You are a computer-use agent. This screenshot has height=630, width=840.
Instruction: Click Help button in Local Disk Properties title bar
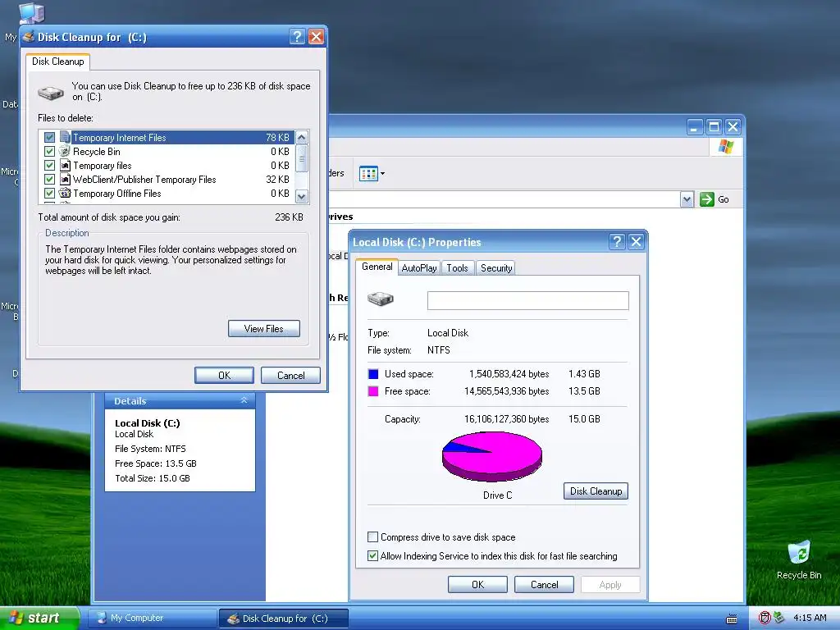pos(617,242)
